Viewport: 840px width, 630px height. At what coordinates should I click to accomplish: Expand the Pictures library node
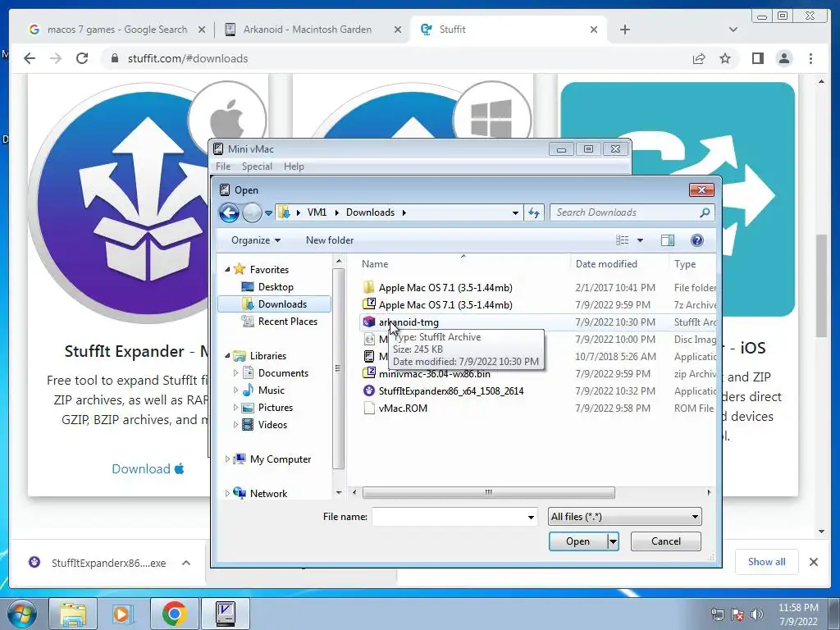(x=235, y=407)
